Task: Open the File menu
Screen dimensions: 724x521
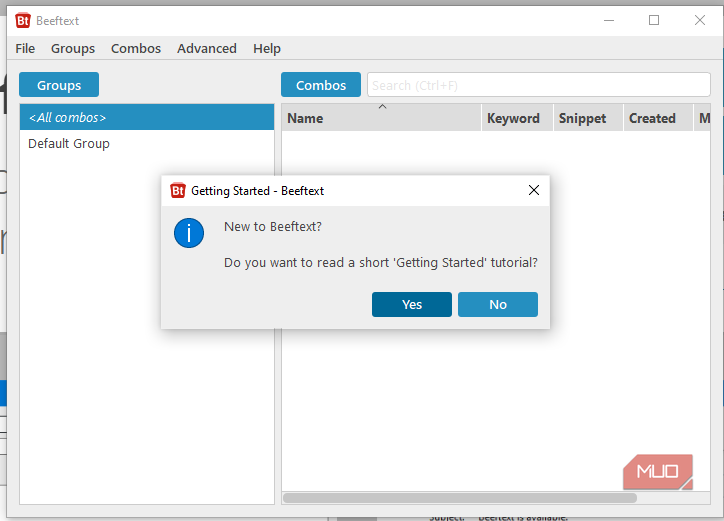Action: coord(25,48)
